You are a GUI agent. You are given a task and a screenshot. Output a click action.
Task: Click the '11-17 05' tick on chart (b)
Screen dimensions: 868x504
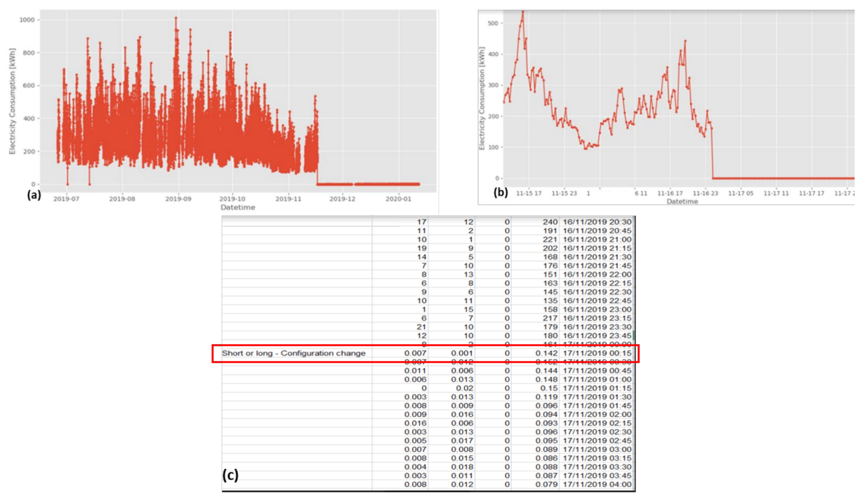[739, 193]
